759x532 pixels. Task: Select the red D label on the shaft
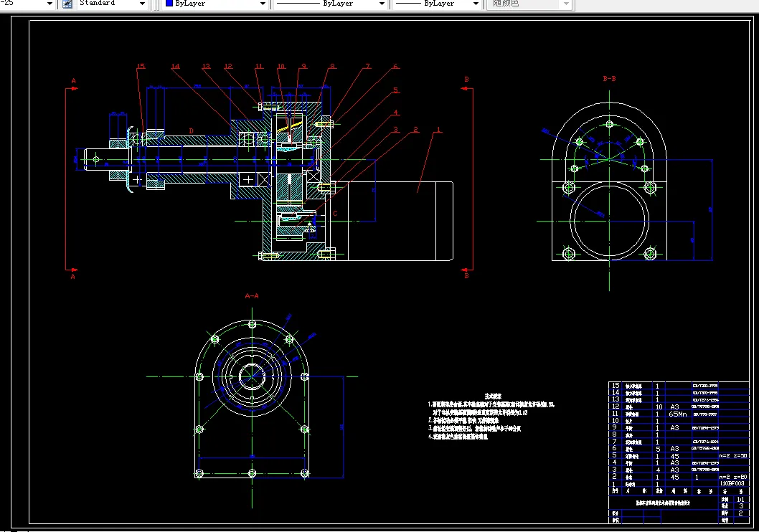click(x=192, y=131)
